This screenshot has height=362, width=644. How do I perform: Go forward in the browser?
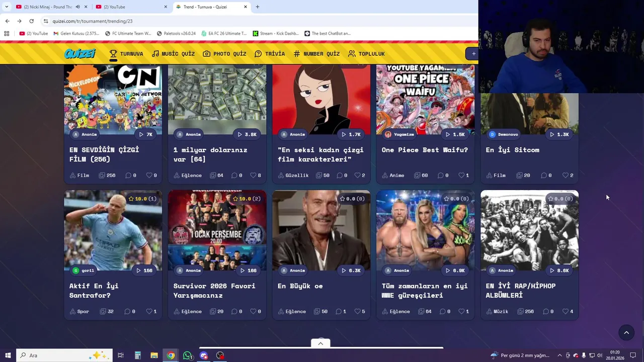click(x=19, y=21)
